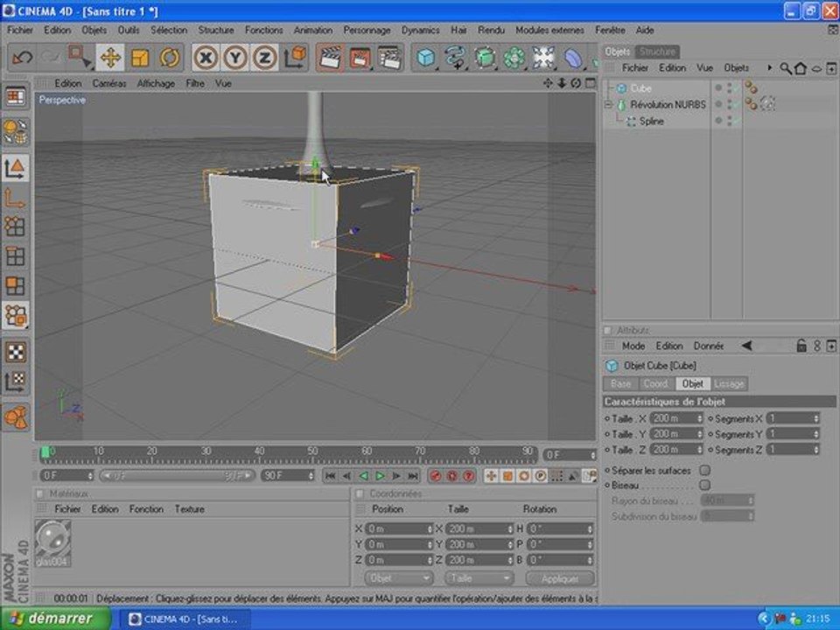The image size is (840, 630).
Task: Select the points mode icon
Action: click(x=16, y=227)
